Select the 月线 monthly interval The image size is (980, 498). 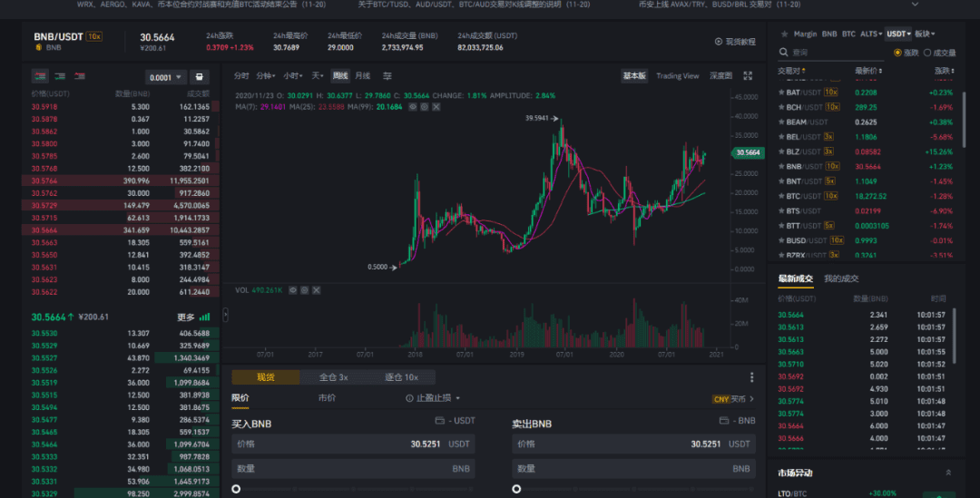(362, 75)
